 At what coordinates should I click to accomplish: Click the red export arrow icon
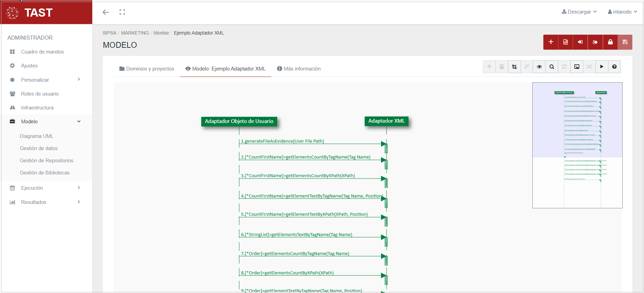coord(595,42)
